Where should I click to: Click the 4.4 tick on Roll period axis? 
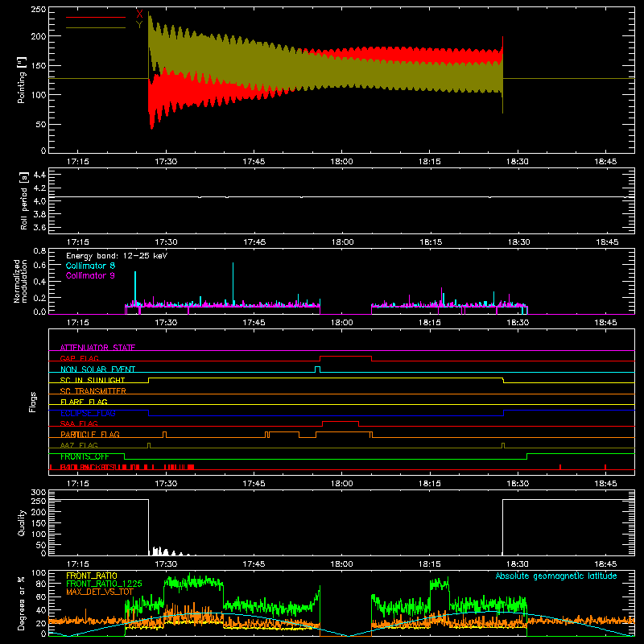(x=39, y=175)
